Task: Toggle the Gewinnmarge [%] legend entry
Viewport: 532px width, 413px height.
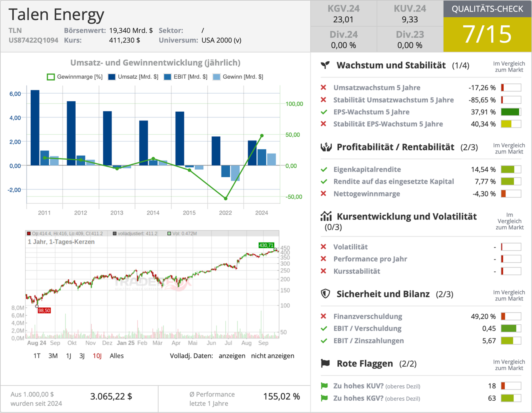Action: click(x=74, y=77)
